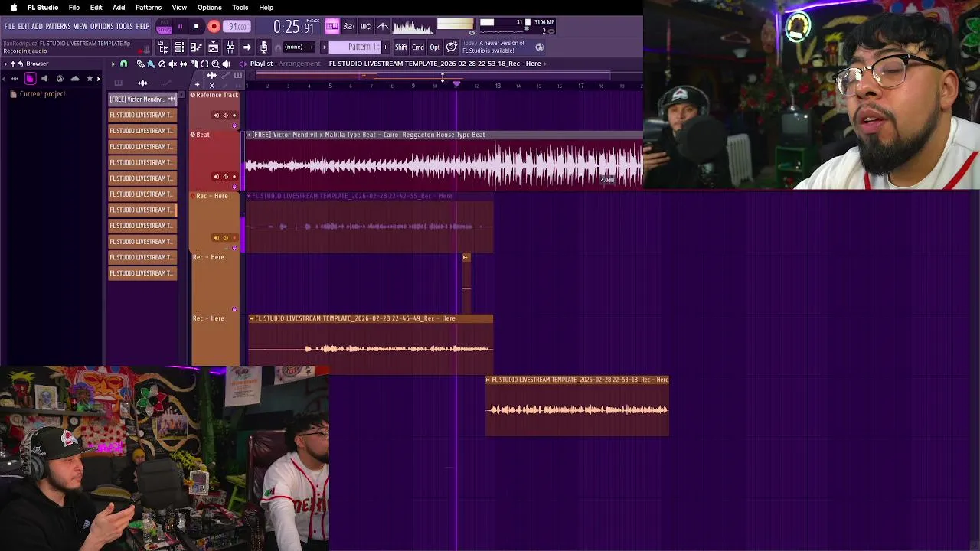Select the paint brush tool
Screen dimensions: 980x551
tap(151, 64)
